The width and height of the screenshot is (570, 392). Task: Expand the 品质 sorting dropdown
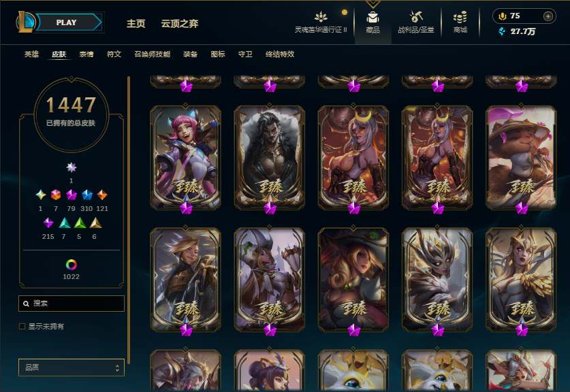point(72,367)
